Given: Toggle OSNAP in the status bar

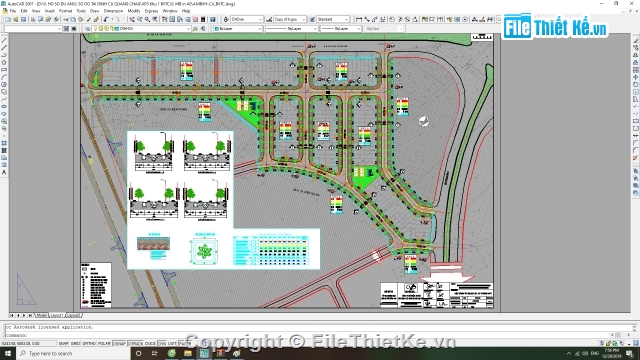Looking at the screenshot, I should pyautogui.click(x=119, y=344).
